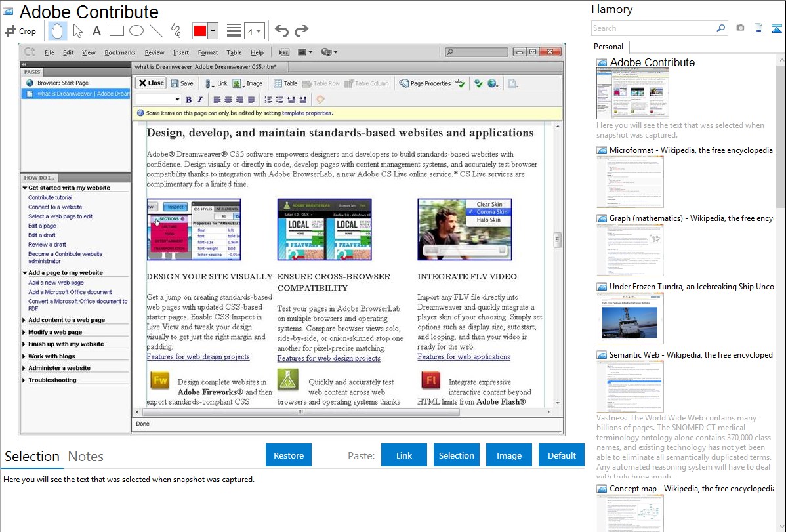This screenshot has width=786, height=532.
Task: Switch to the Notes tab
Action: 86,457
